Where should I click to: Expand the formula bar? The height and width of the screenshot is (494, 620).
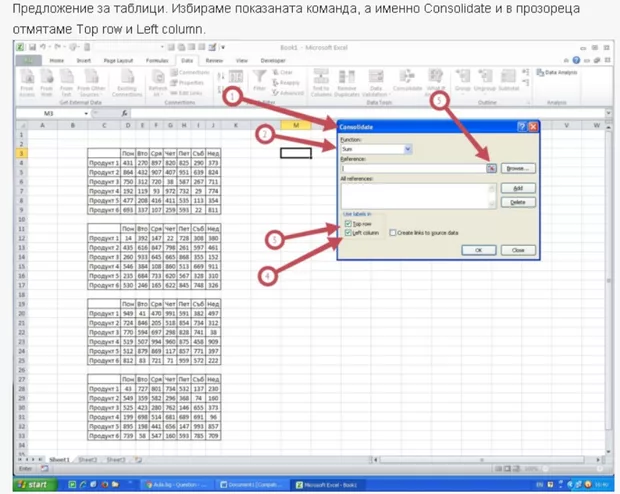tap(608, 114)
